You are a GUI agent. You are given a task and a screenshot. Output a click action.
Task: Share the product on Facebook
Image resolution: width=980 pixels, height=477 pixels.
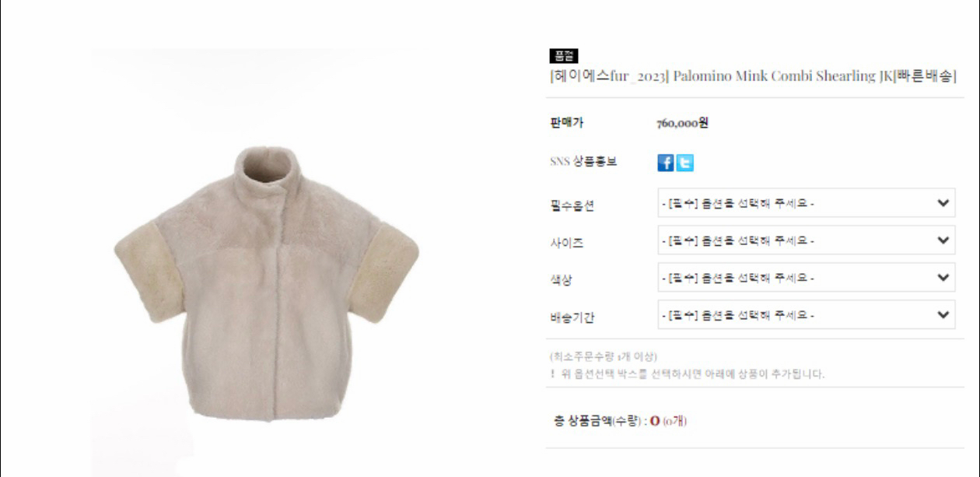pos(666,163)
